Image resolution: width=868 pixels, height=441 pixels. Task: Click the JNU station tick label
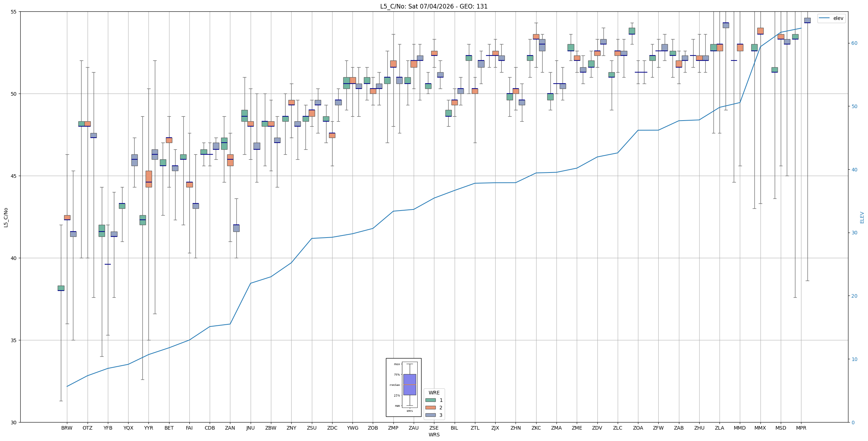point(251,428)
